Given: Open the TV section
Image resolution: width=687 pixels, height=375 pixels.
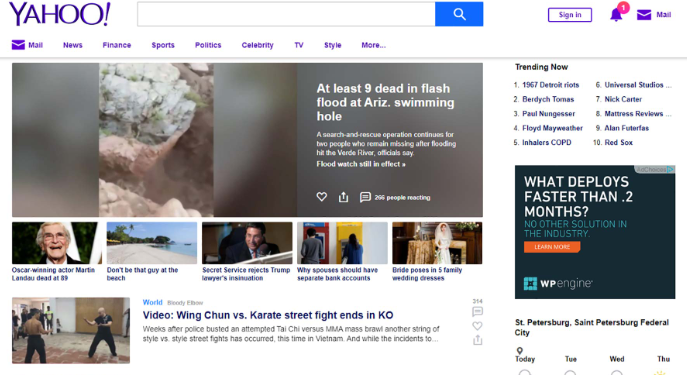Looking at the screenshot, I should [x=299, y=45].
